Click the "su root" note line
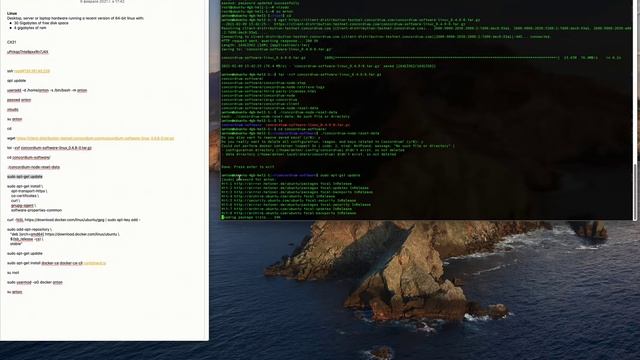This screenshot has height=360, width=640. tap(13, 273)
